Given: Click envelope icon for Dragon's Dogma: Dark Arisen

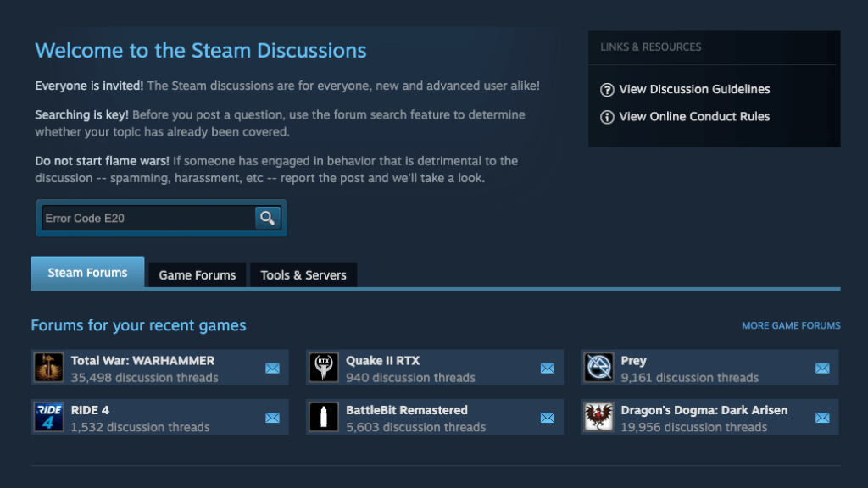Looking at the screenshot, I should tap(822, 418).
